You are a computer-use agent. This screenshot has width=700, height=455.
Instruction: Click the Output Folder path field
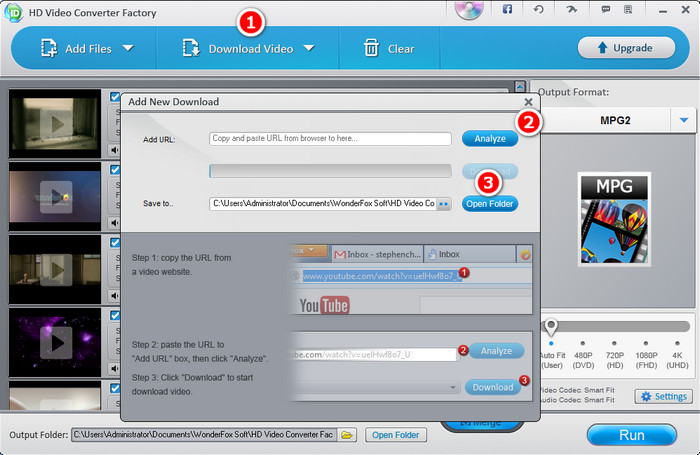tap(204, 434)
